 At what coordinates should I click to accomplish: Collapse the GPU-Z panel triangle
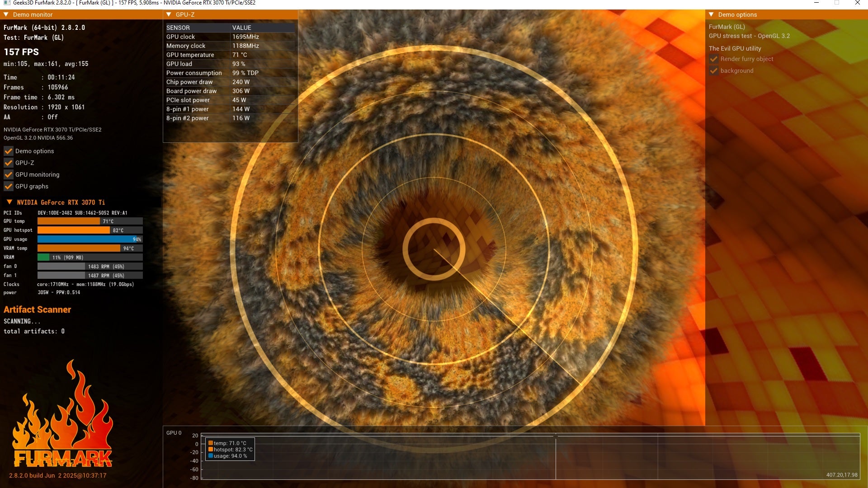[169, 14]
